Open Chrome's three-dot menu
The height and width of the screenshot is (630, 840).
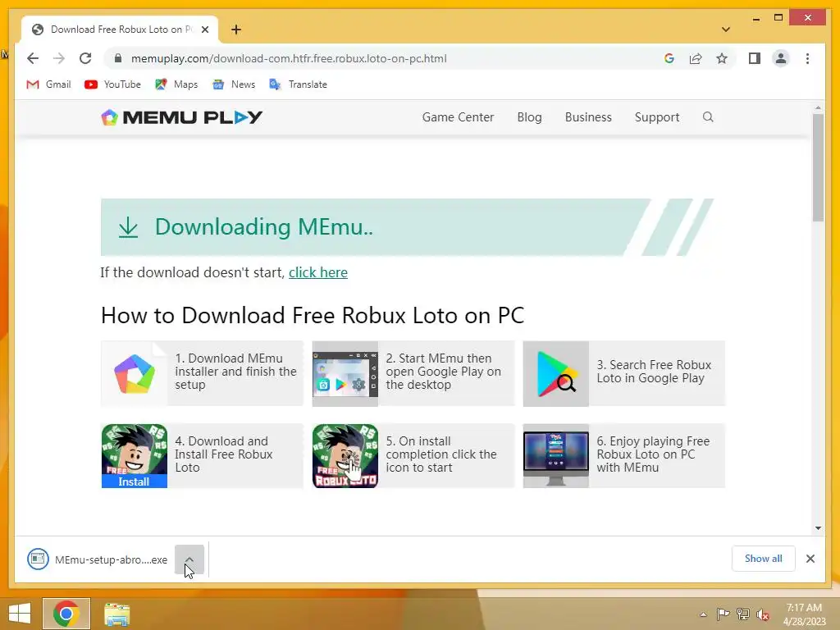807,58
